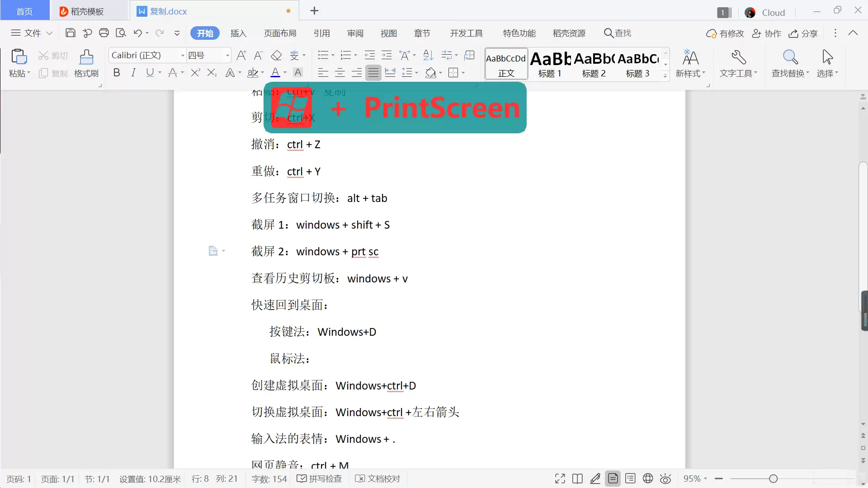Image resolution: width=868 pixels, height=488 pixels.
Task: Center align text
Action: 340,72
